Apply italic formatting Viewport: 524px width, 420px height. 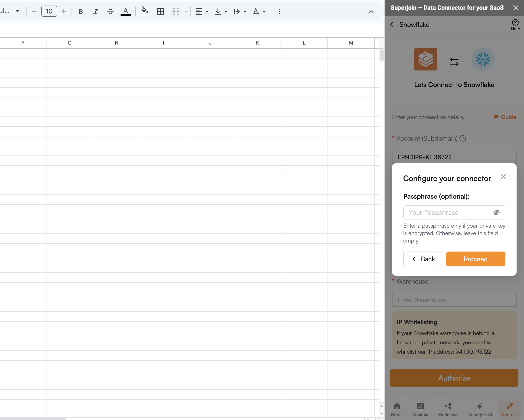tap(95, 11)
